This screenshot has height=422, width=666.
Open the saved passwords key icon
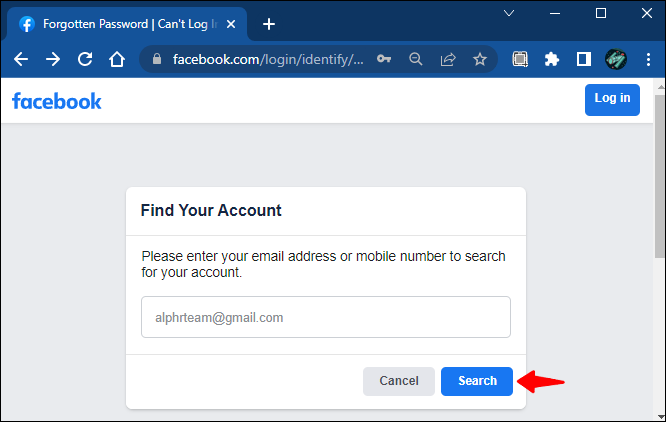384,59
